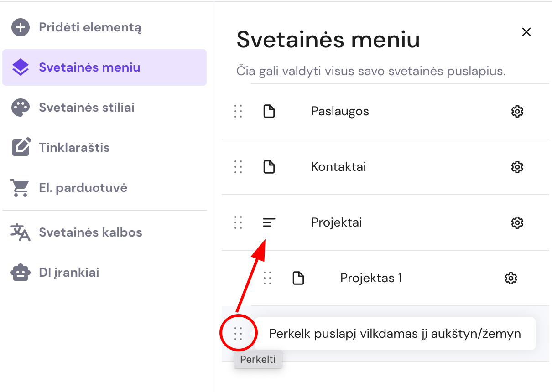Select Svetainės meniu in the sidebar
The image size is (552, 392).
[x=89, y=67]
